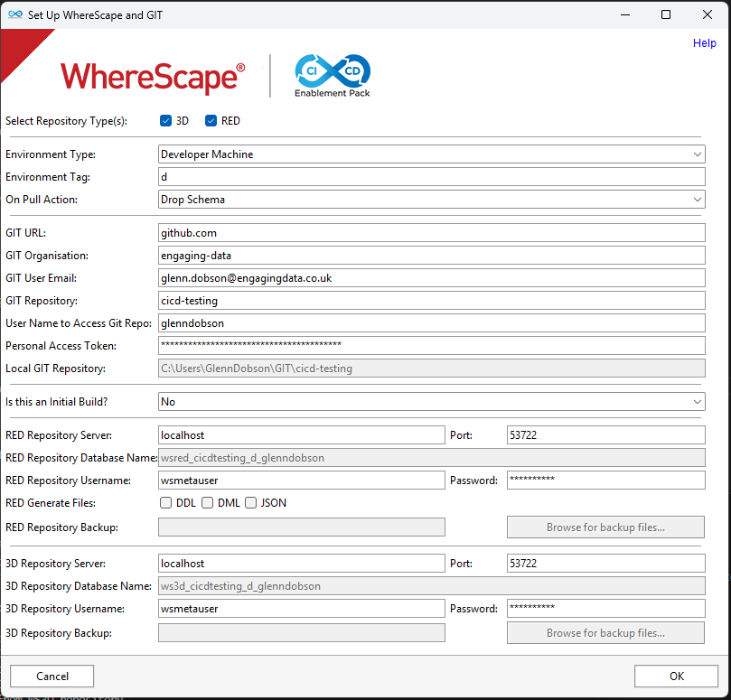This screenshot has width=731, height=700.
Task: Focus the RED Repository Port field
Action: [x=605, y=435]
